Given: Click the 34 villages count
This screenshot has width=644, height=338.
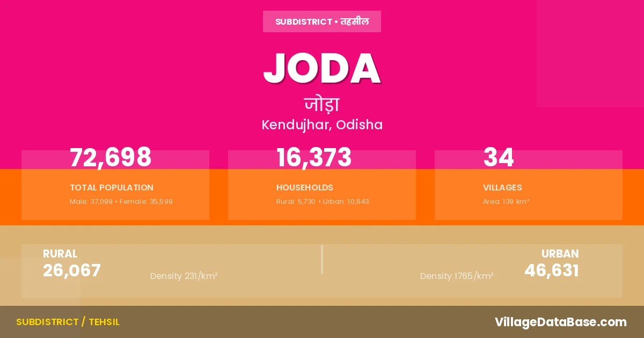Looking at the screenshot, I should (499, 158).
